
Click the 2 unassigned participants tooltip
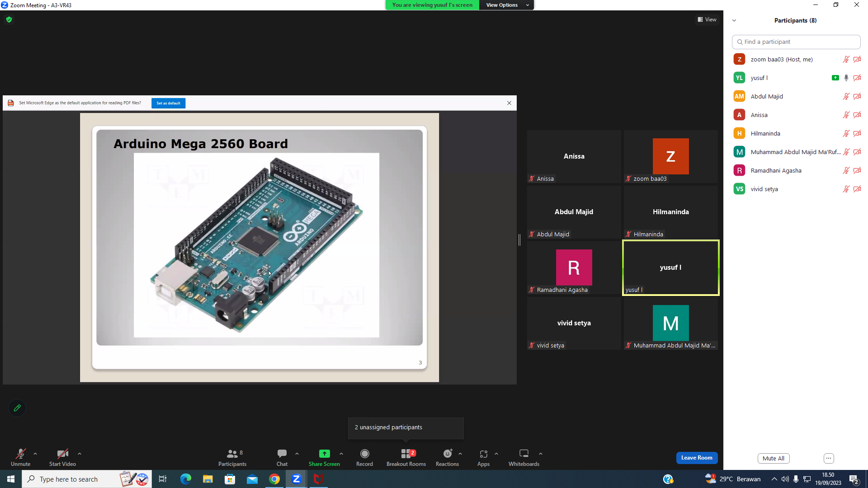point(406,427)
